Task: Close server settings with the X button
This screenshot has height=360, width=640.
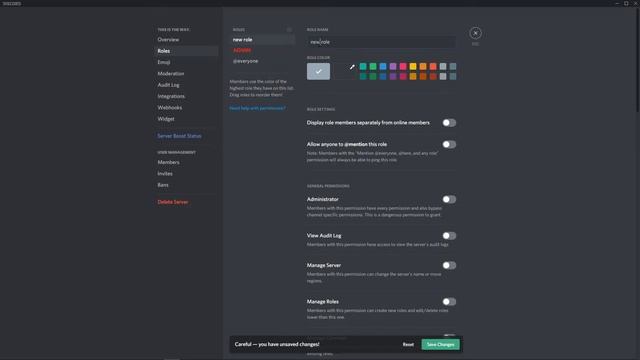Action: [475, 33]
